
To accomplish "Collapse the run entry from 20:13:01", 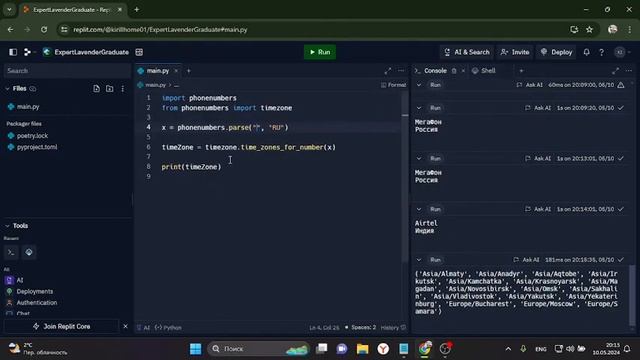I will (419, 158).
